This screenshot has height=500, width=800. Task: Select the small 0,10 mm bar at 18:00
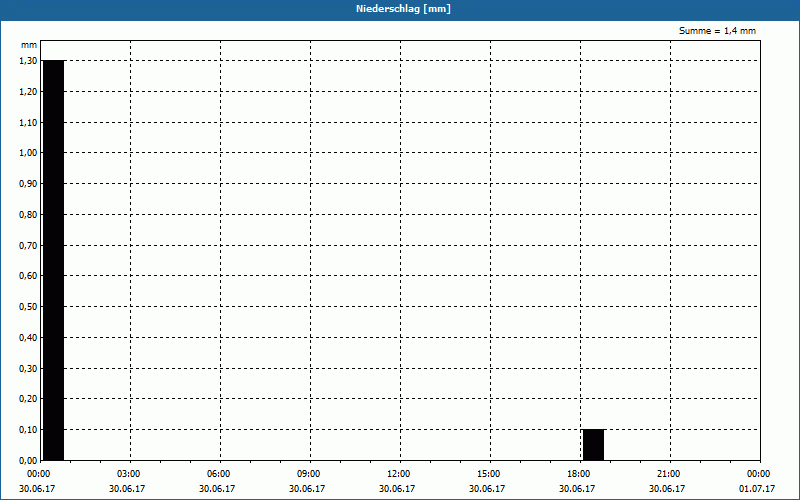tap(593, 445)
